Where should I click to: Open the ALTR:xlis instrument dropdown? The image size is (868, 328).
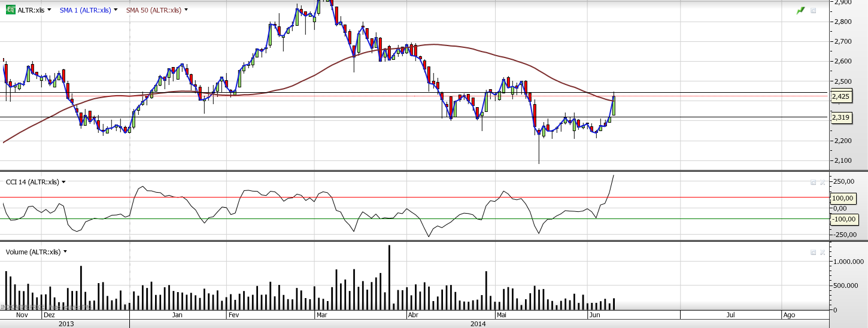(49, 10)
